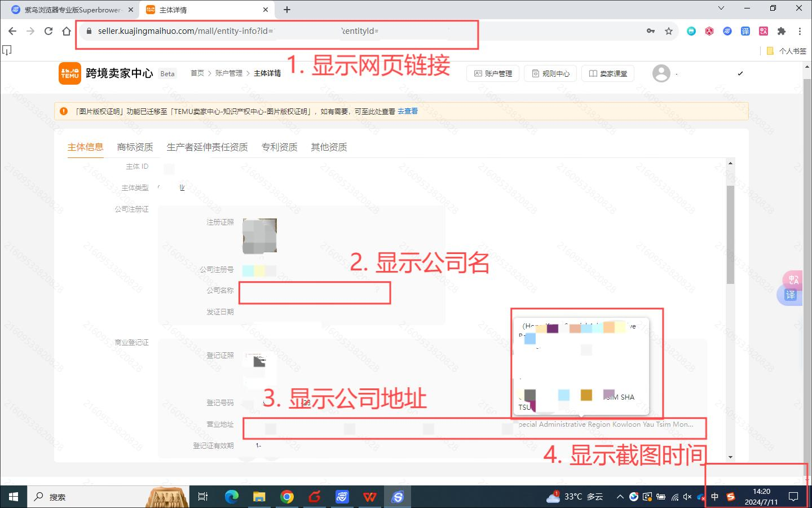Follow the 去查看 link in the notice

(408, 111)
